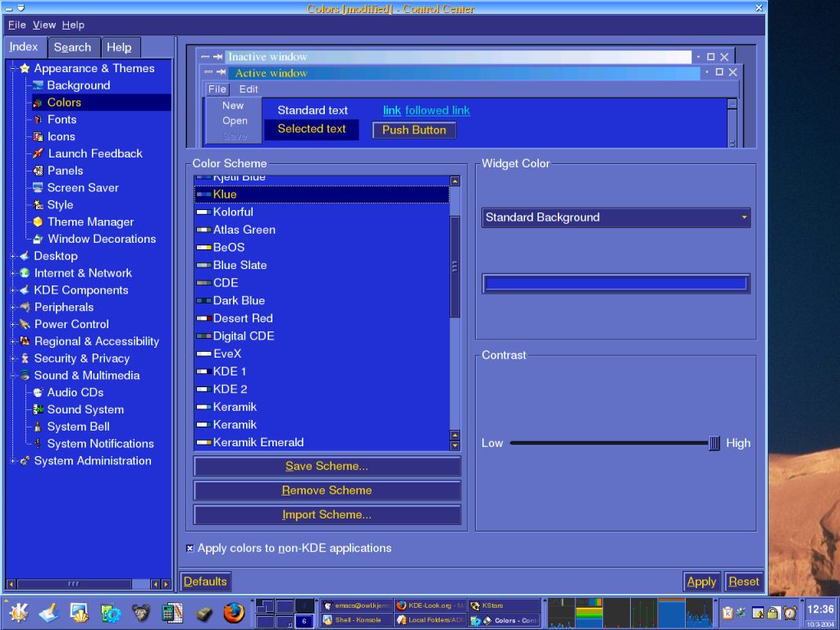Click the Screen Saver monitor icon
This screenshot has height=630, width=840.
38,188
